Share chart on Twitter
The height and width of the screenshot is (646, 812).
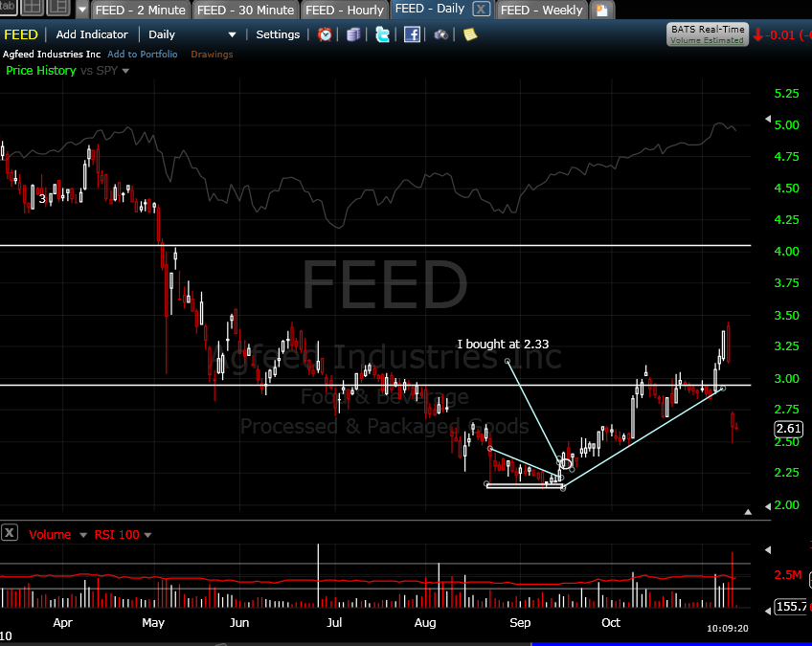382,34
